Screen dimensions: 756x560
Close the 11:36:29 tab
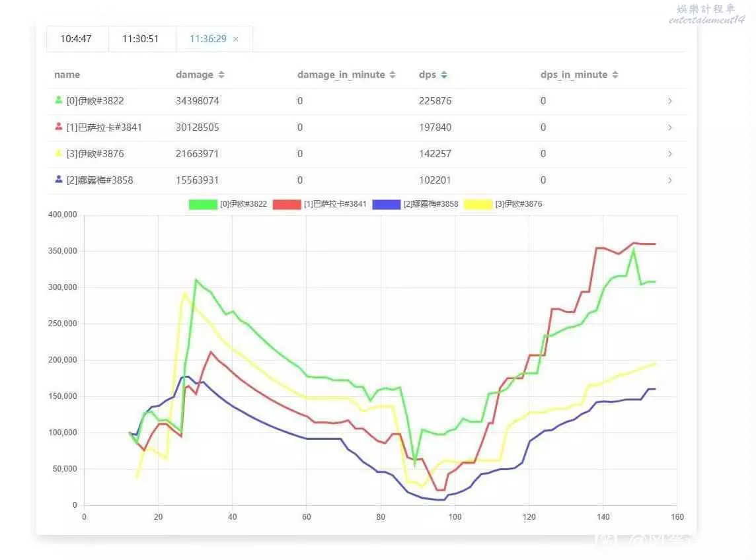point(236,39)
